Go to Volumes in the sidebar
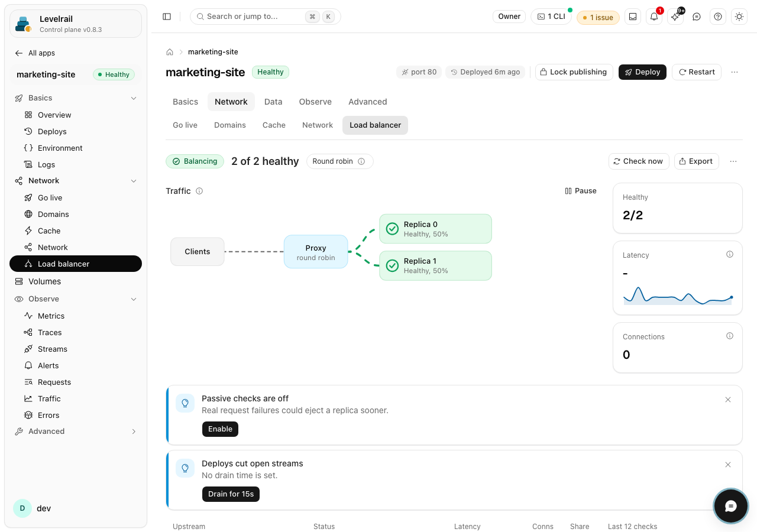757x532 pixels. point(76,281)
